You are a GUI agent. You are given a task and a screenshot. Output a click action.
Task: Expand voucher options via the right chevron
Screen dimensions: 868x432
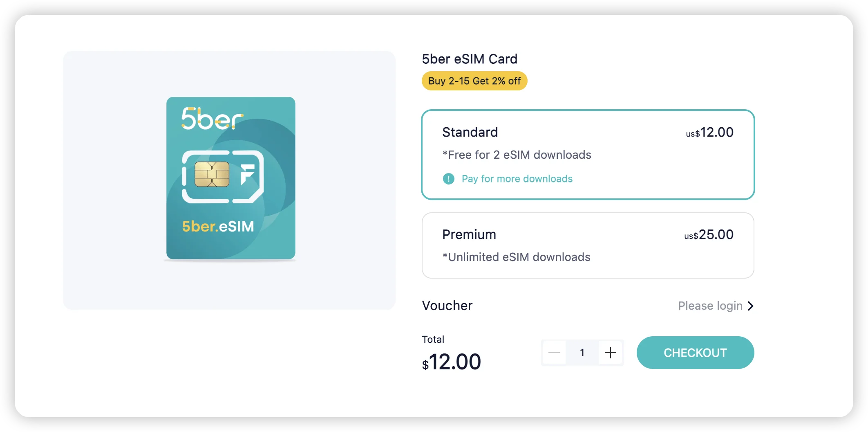pos(750,306)
